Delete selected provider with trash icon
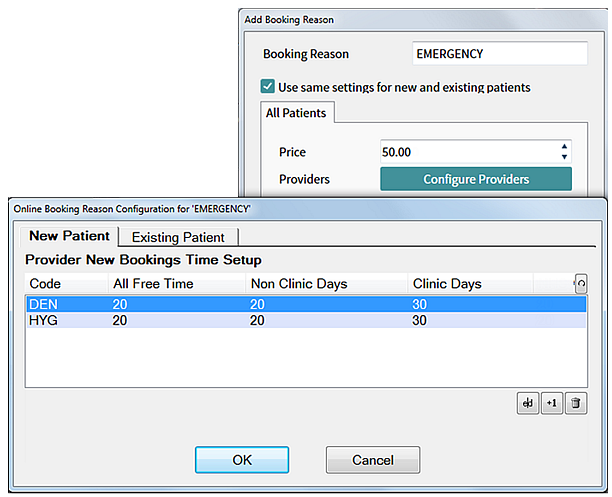This screenshot has height=497, width=612. tap(576, 403)
